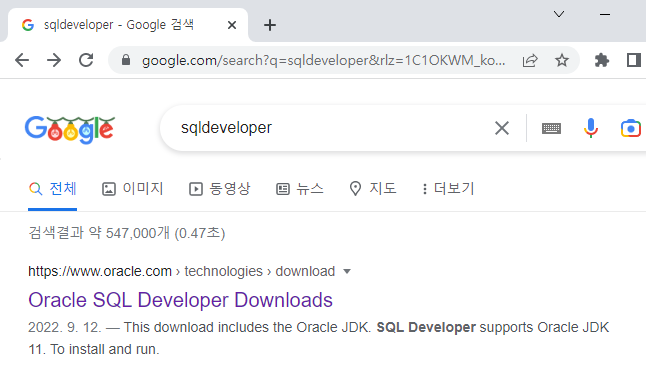This screenshot has width=646, height=379.
Task: Open the Chrome extensions puzzle icon
Action: tap(602, 61)
